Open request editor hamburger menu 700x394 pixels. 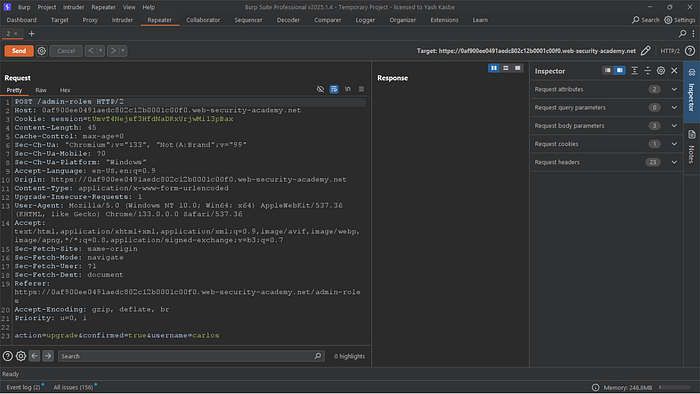[x=361, y=89]
